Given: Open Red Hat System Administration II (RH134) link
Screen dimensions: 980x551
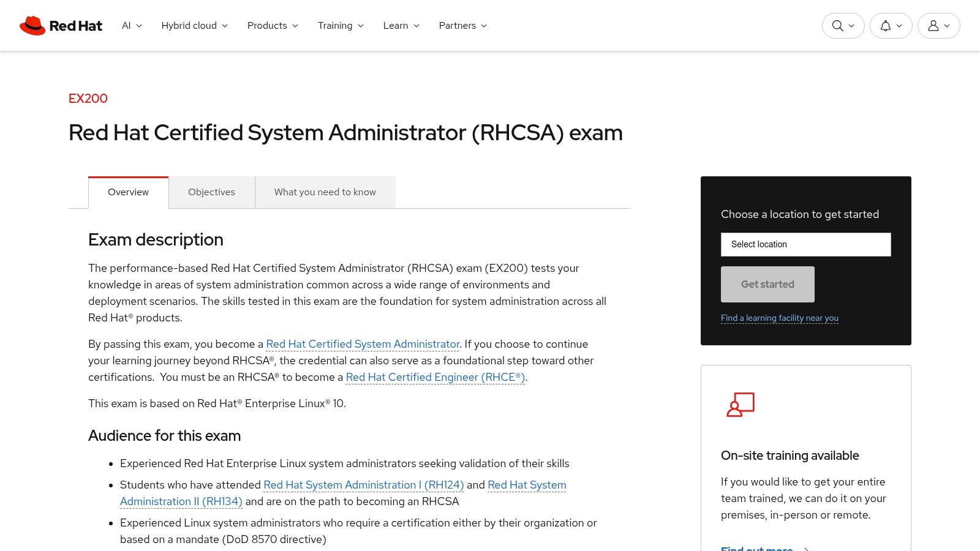Looking at the screenshot, I should coord(343,493).
